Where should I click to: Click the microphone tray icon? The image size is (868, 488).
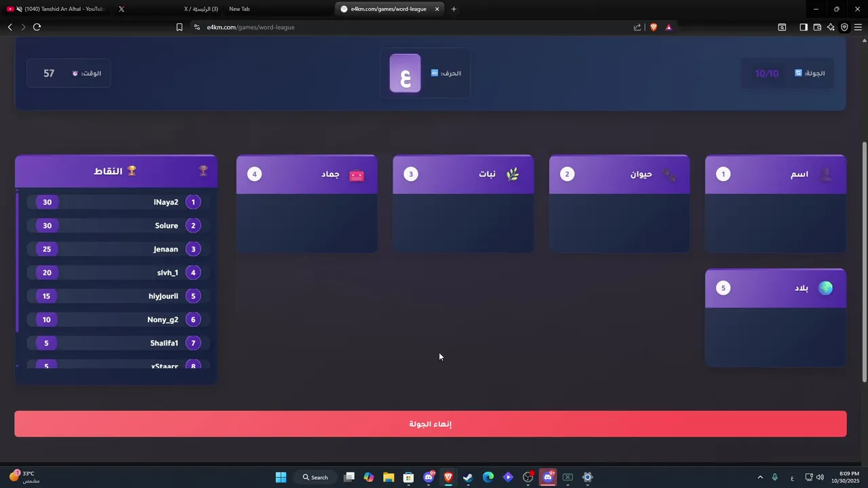tap(774, 477)
